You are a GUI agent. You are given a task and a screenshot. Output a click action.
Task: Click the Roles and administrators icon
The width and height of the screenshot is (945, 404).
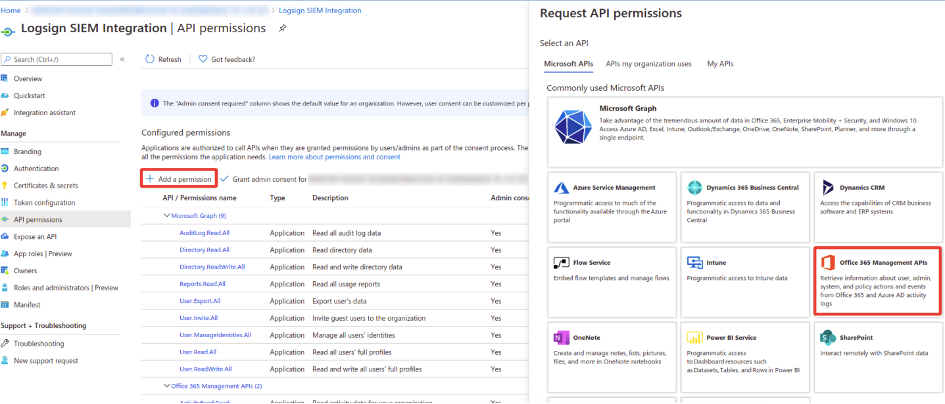point(5,288)
